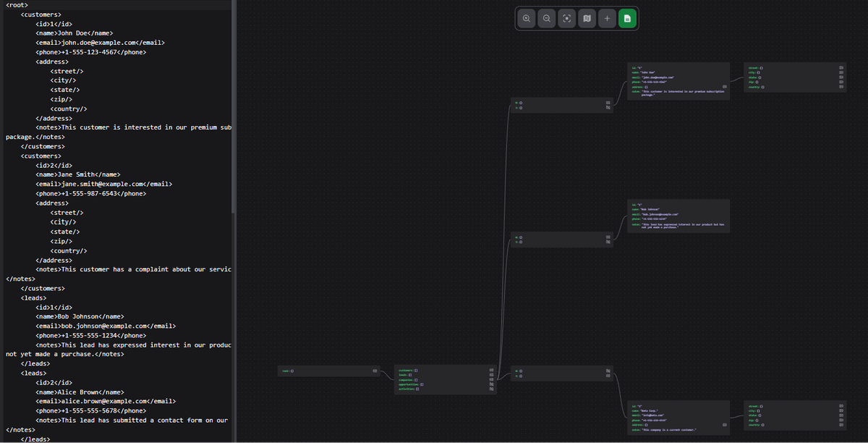This screenshot has height=443, width=868.
Task: Toggle the minimap using the map icon
Action: pyautogui.click(x=587, y=18)
